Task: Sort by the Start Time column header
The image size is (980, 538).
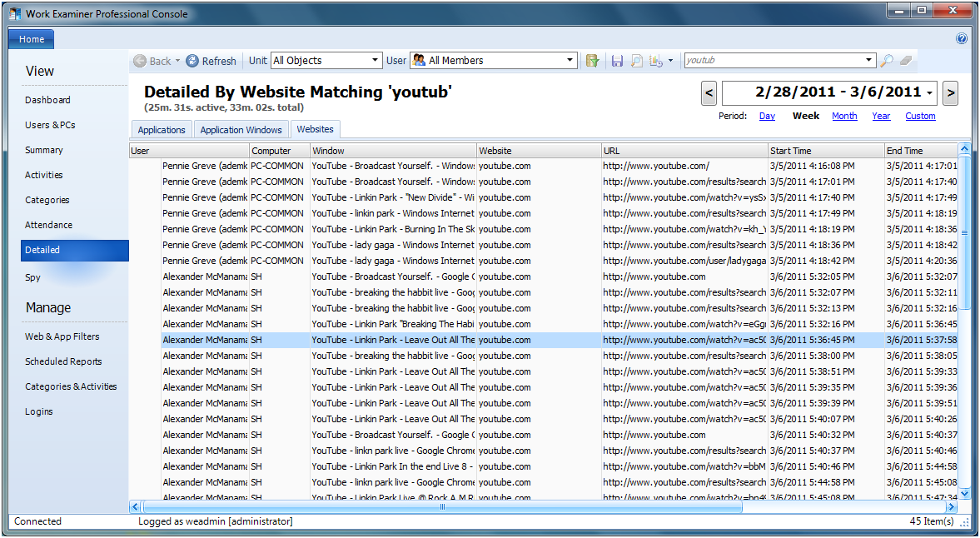Action: [x=826, y=151]
